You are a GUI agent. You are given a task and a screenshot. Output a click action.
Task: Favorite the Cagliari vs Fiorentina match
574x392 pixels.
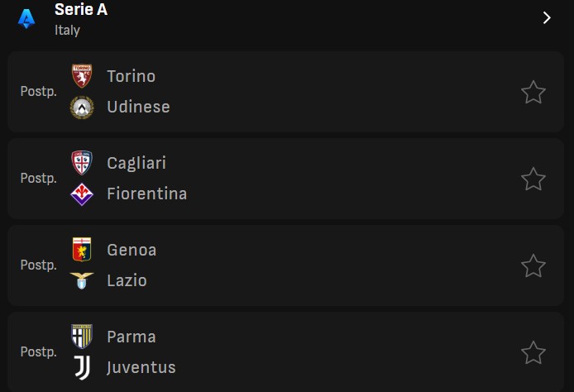pyautogui.click(x=533, y=179)
